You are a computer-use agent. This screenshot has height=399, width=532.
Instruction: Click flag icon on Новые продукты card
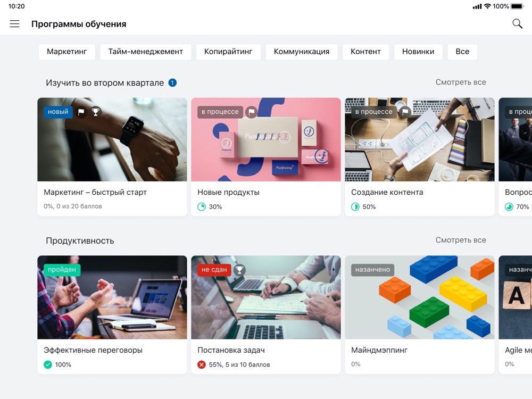tap(252, 112)
